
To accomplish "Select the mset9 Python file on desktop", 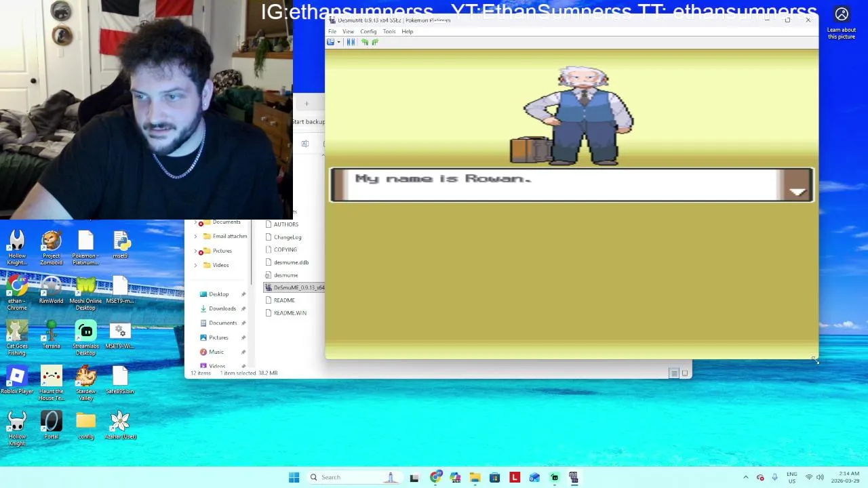I will pos(120,245).
